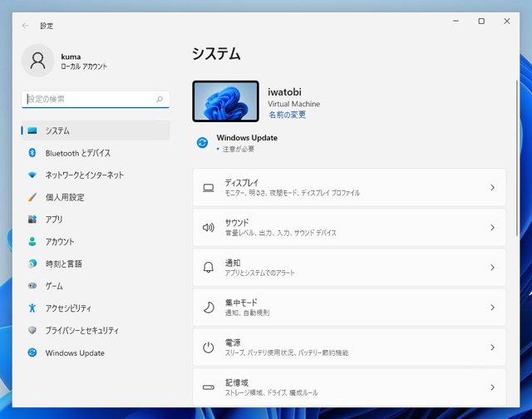
Task: Focus the 設定の検索 search field
Action: [96, 99]
